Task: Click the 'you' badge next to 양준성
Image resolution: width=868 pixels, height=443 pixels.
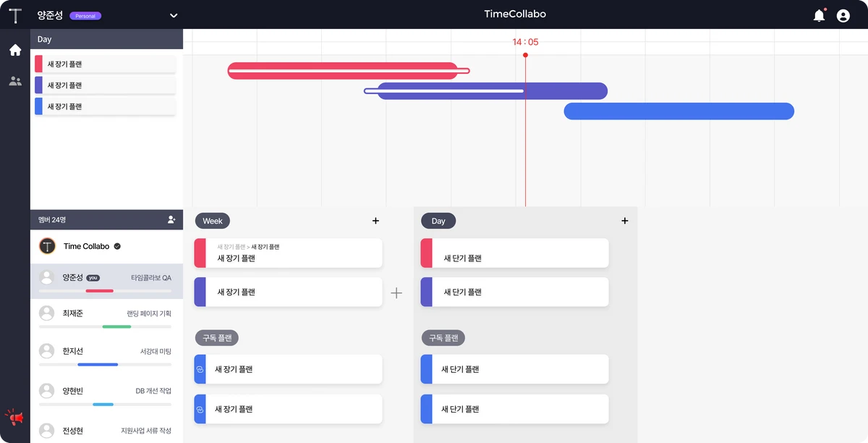Action: 93,278
